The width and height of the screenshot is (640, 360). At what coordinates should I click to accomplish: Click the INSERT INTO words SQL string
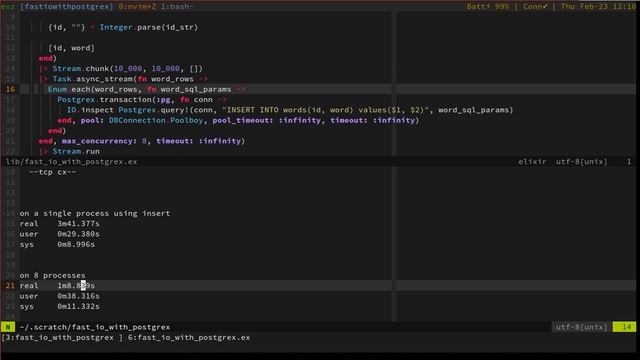(x=327, y=110)
